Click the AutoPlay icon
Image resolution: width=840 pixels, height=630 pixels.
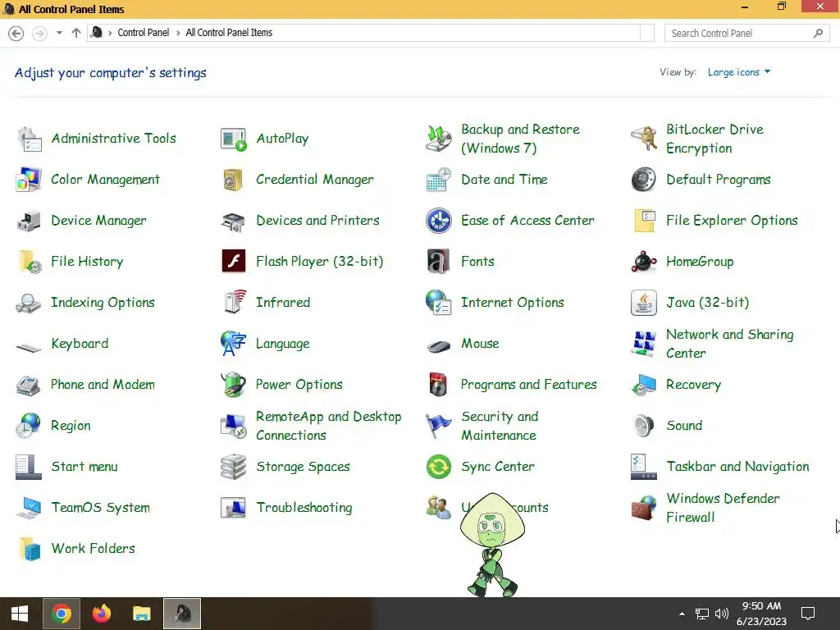(234, 139)
